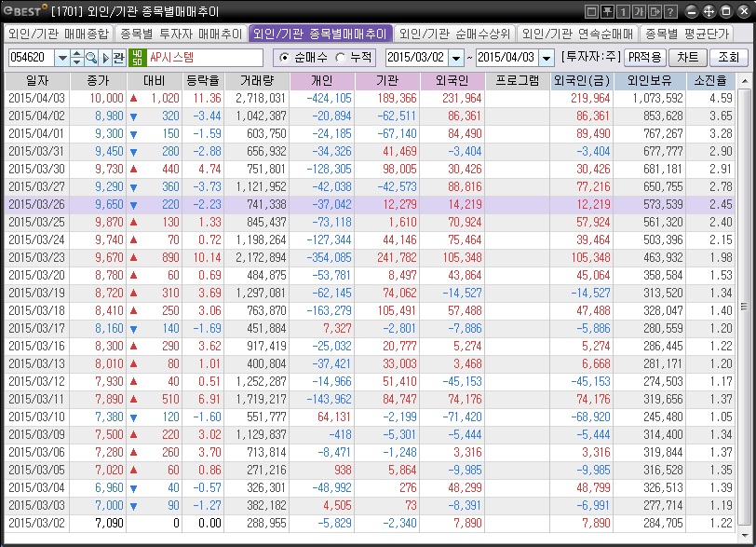Click the 차트 button

click(x=687, y=58)
